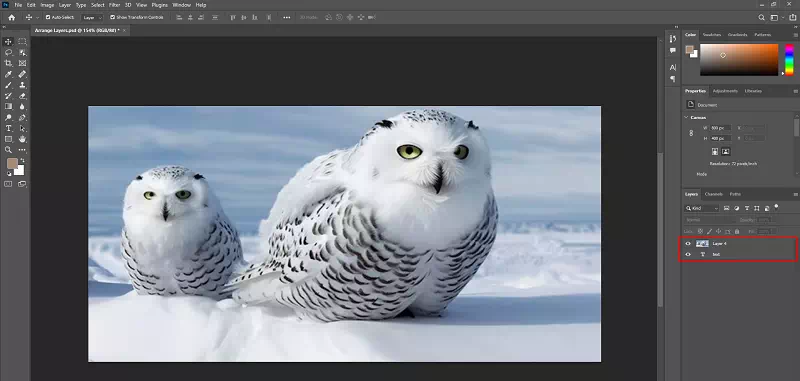Click the Home icon in options bar
Screen dimensions: 800x381
[12, 17]
